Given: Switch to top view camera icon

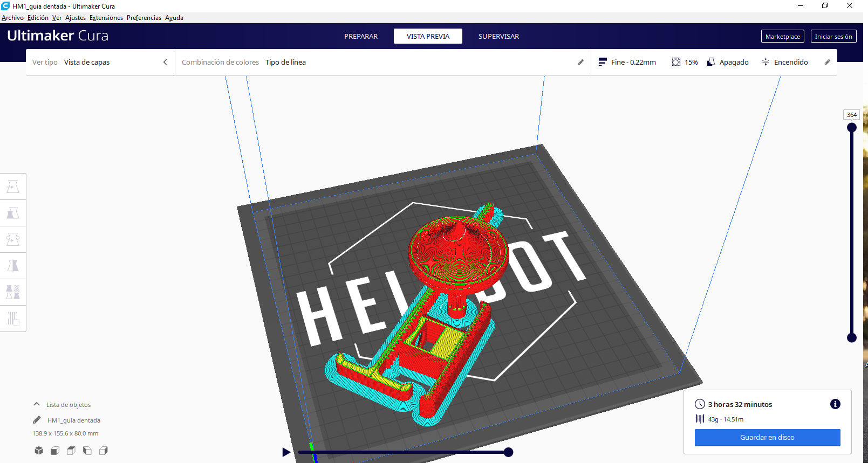Looking at the screenshot, I should pos(71,451).
